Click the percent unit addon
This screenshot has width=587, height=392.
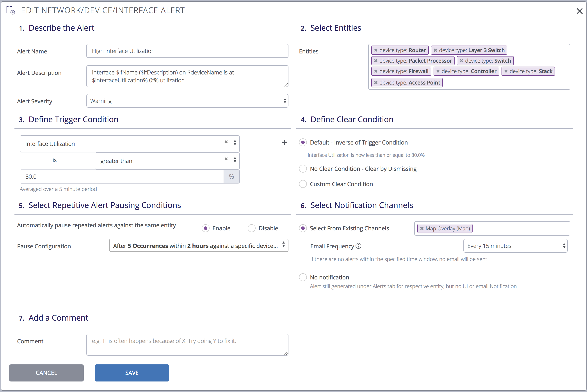click(231, 177)
